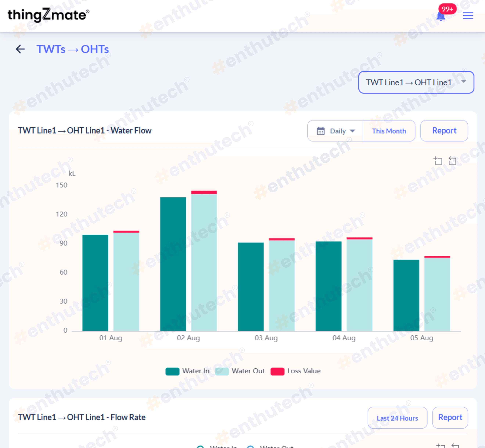Click the Water In bar for 01 Aug
Screen dimensions: 485x448
95,283
